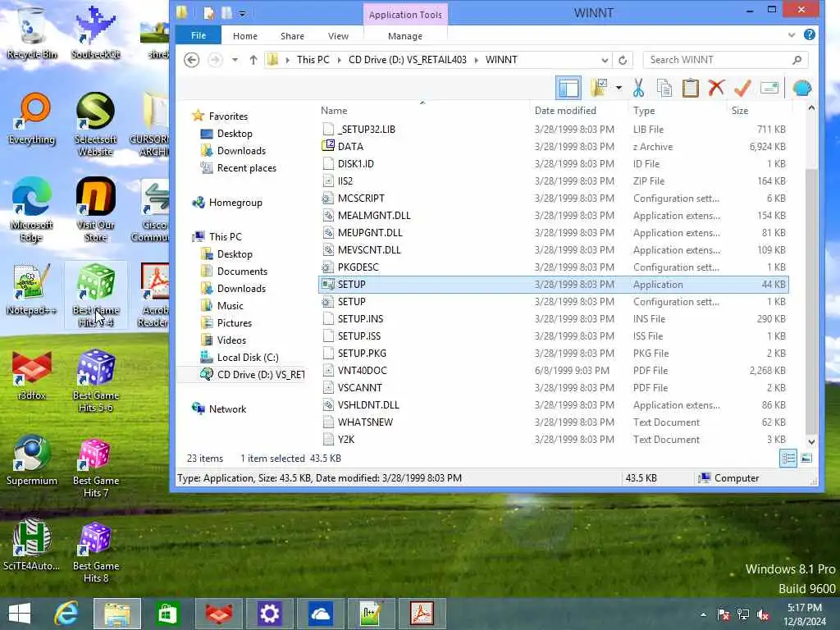Select the Notepad++ desktop icon

pos(32,290)
